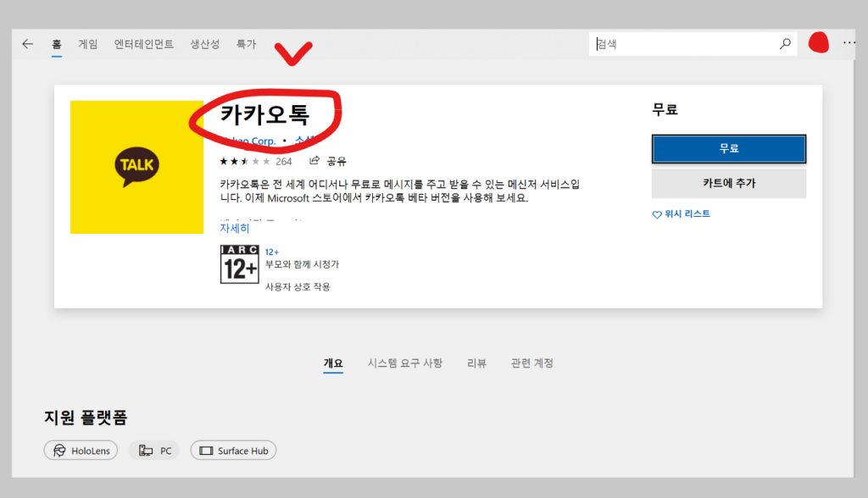Install app with blue 무료 button
Viewport: 868px width, 498px height.
coord(728,148)
